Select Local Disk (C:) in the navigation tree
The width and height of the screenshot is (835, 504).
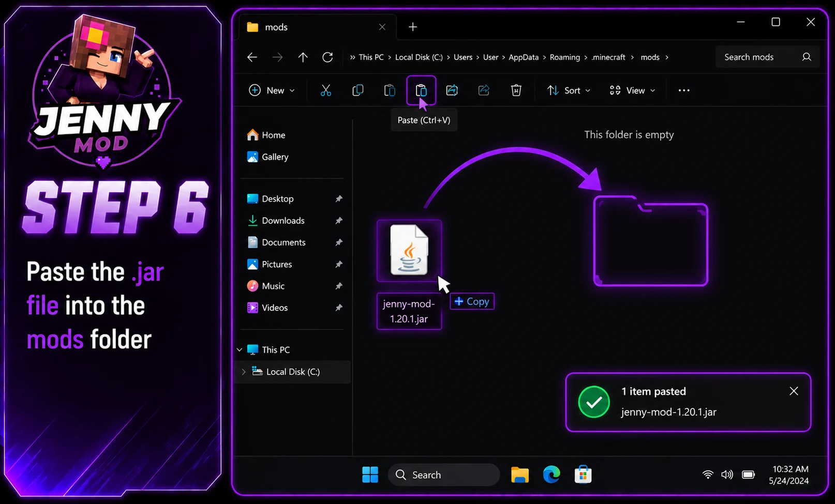292,372
